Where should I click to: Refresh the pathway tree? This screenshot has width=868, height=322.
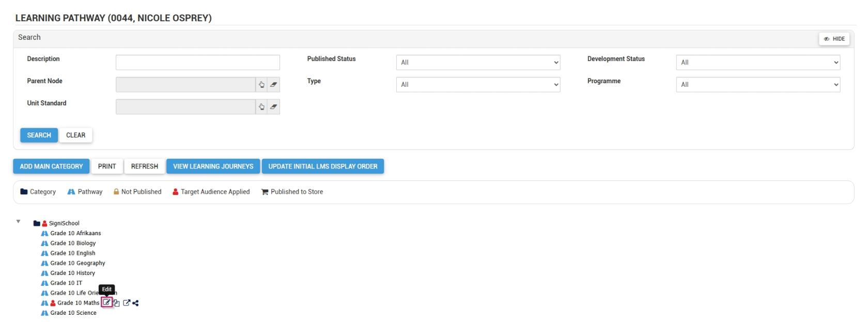[x=145, y=166]
